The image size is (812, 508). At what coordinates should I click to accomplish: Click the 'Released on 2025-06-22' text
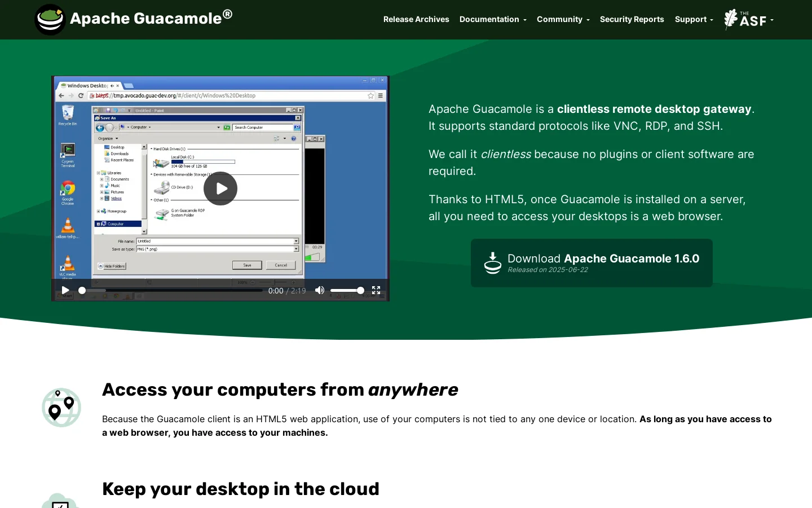(548, 270)
